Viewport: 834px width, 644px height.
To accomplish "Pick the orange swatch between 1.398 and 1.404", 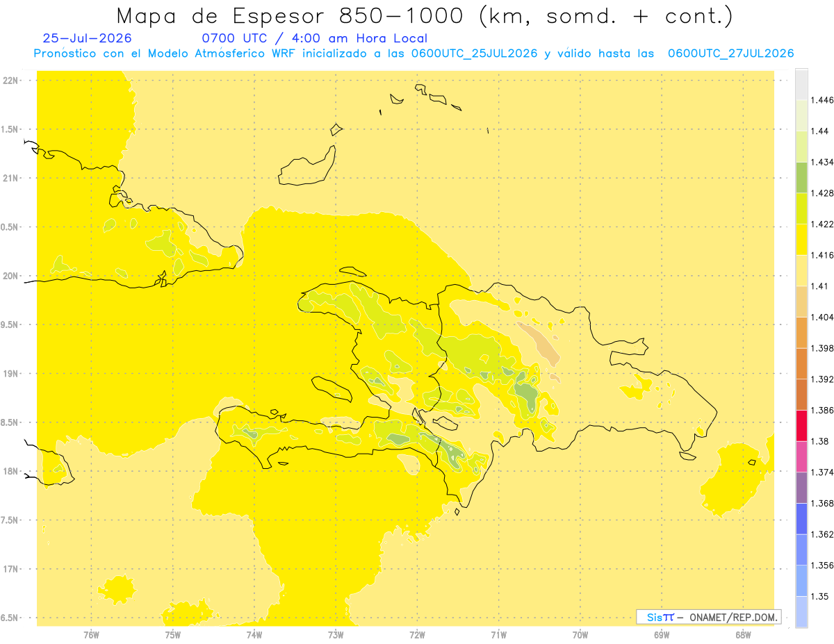I will pos(801,332).
